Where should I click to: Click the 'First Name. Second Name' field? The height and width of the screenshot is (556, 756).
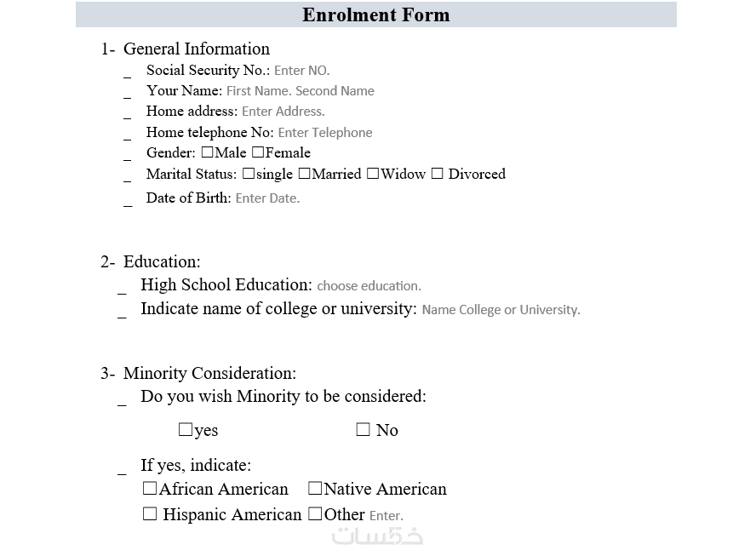point(300,91)
